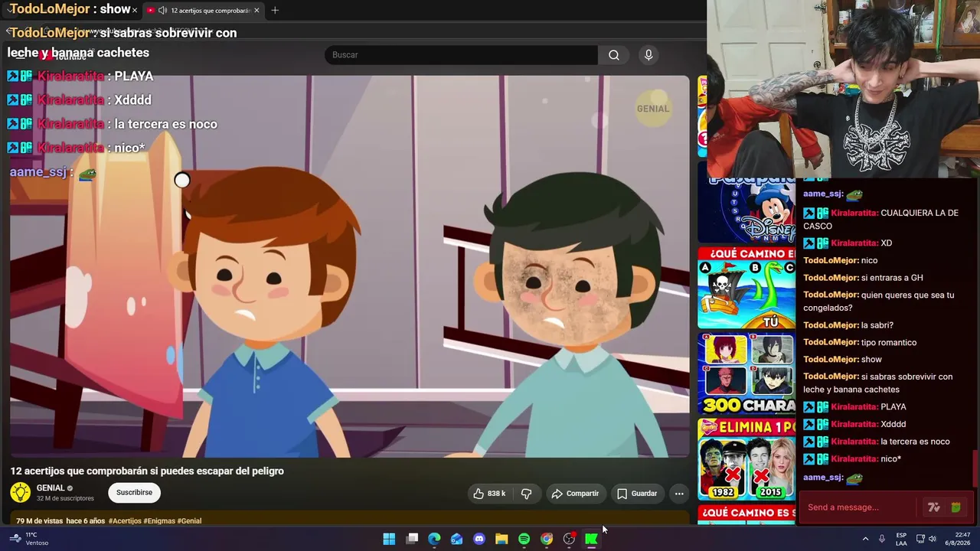Open the #Genial hashtag link

[189, 521]
